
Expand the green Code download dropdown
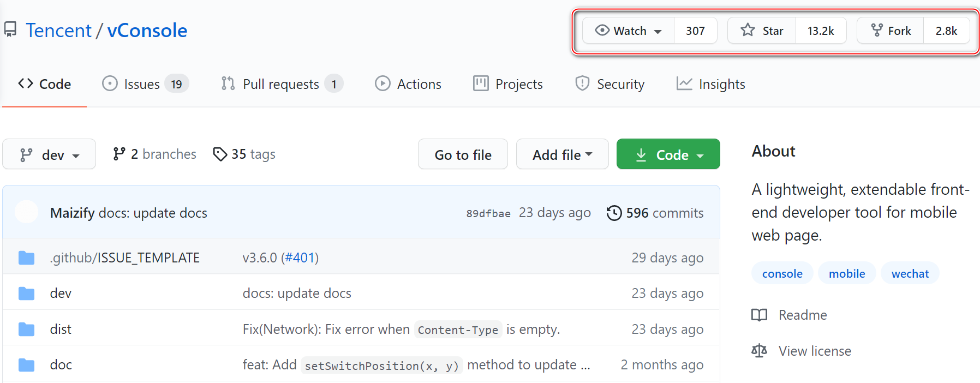(668, 155)
